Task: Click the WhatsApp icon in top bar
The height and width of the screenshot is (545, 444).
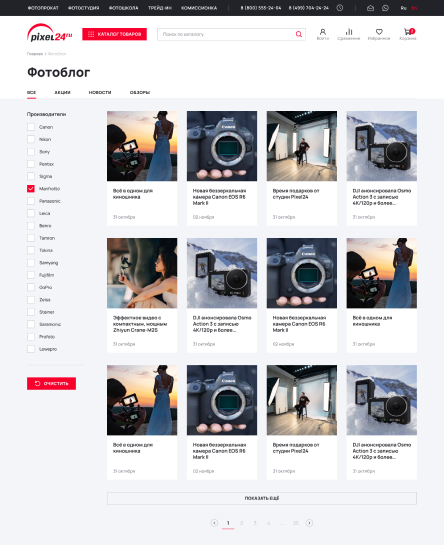Action: click(385, 8)
